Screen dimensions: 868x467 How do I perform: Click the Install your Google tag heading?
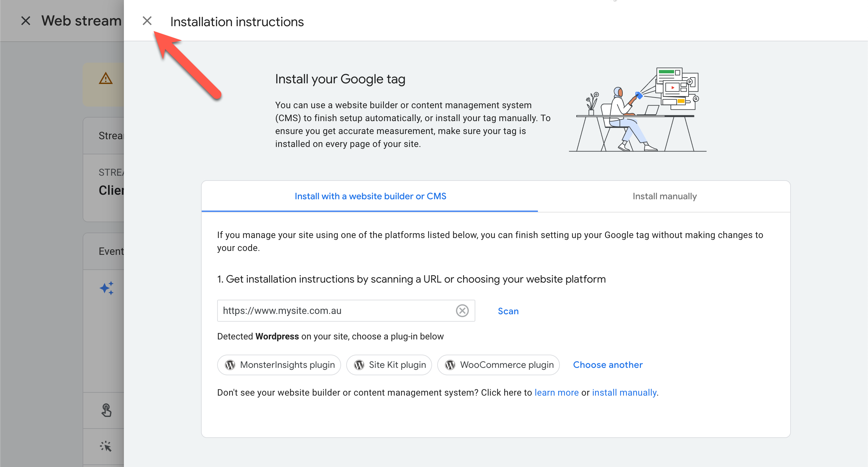pyautogui.click(x=340, y=79)
